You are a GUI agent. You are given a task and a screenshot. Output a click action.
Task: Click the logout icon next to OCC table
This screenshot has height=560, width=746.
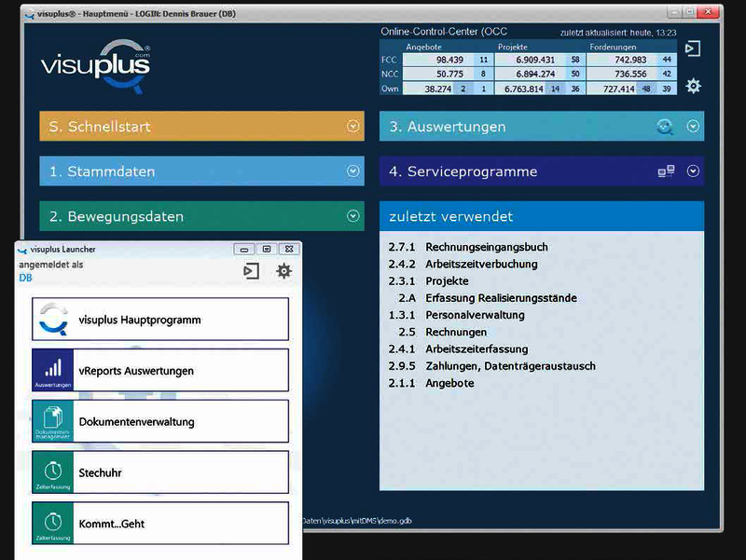click(x=693, y=48)
